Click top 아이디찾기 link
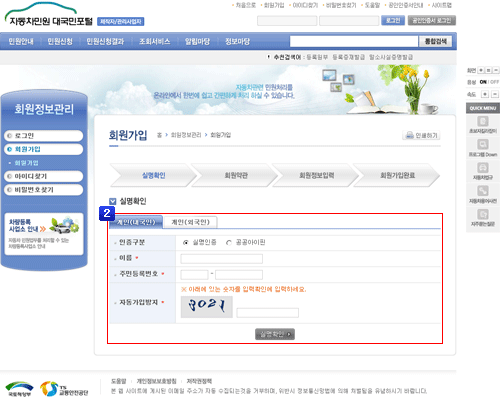 click(x=305, y=5)
